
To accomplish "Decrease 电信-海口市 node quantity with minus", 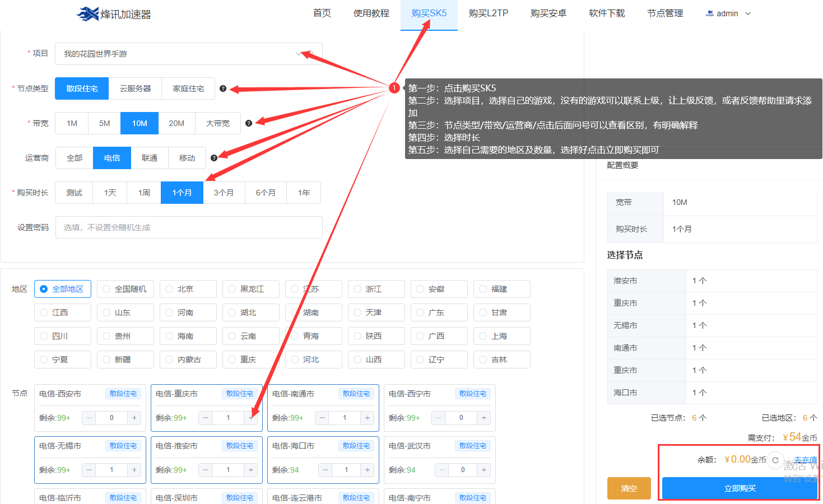I will pyautogui.click(x=326, y=470).
